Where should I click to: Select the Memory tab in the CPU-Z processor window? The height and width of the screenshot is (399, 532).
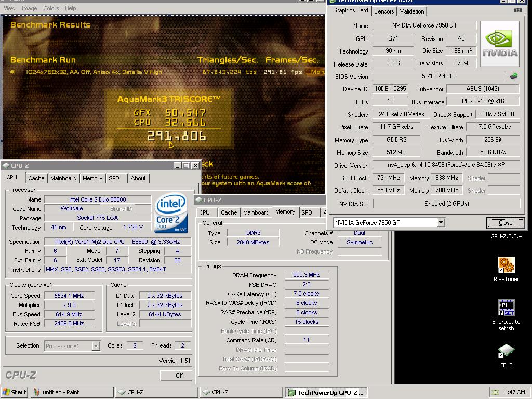pos(92,178)
